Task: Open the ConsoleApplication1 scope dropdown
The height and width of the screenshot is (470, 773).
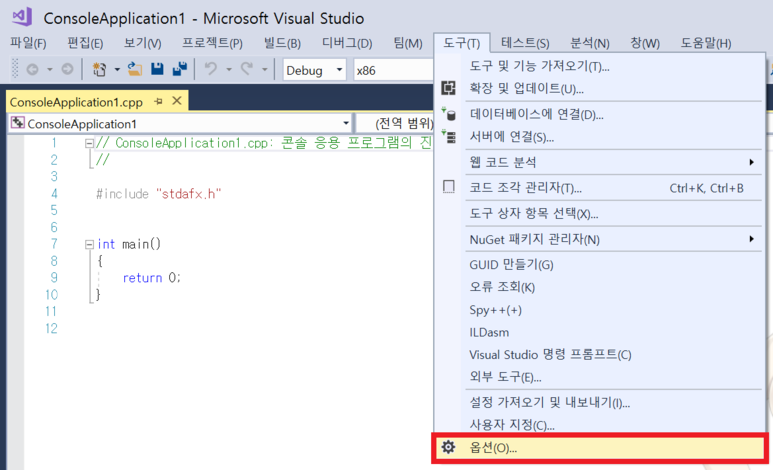Action: (x=180, y=123)
